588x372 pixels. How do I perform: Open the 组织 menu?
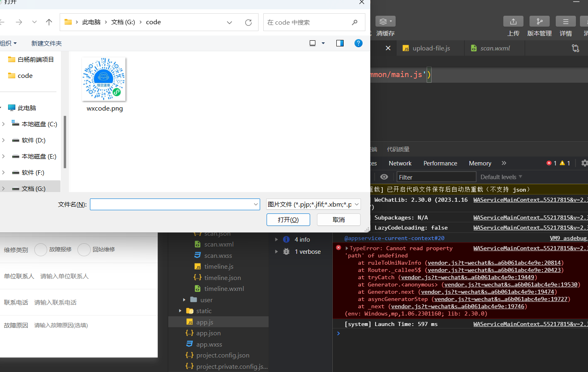pyautogui.click(x=8, y=43)
